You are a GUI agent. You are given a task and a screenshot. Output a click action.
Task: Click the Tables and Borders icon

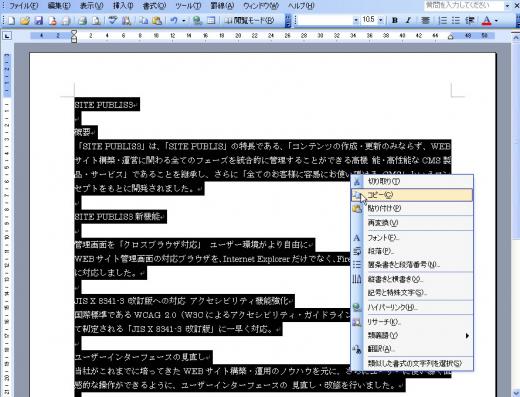click(211, 21)
